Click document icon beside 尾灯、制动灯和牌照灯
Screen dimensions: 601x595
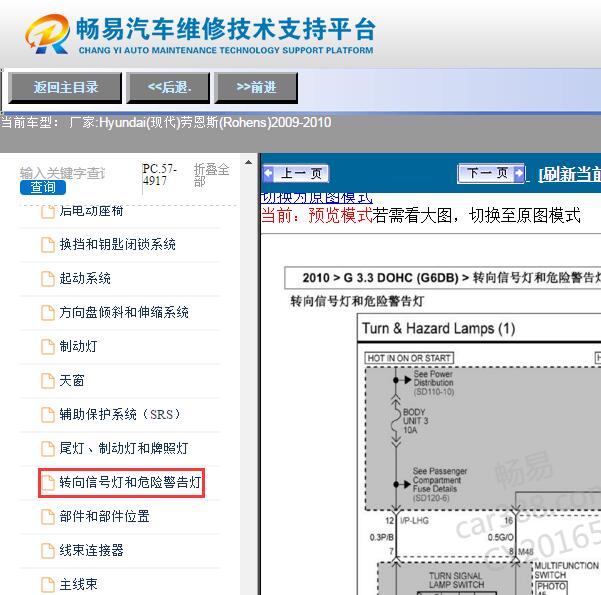point(48,449)
